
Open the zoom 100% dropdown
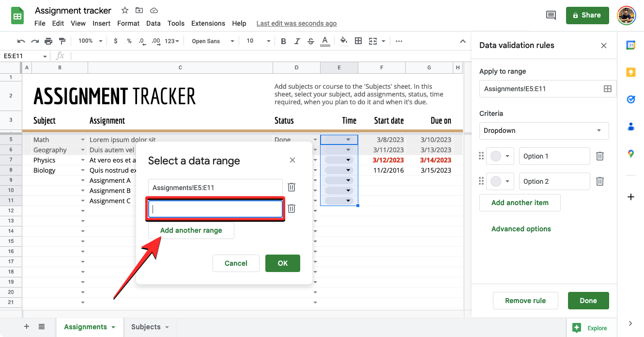click(90, 41)
